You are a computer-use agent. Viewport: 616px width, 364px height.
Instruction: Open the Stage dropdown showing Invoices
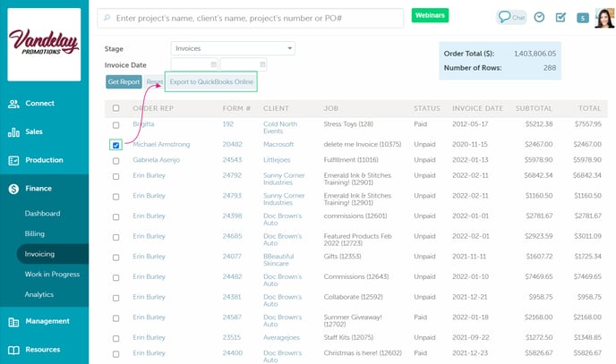(x=233, y=48)
